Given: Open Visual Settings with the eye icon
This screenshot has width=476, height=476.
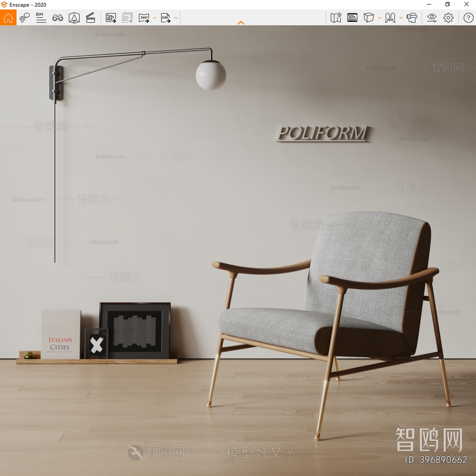Looking at the screenshot, I should 431,18.
